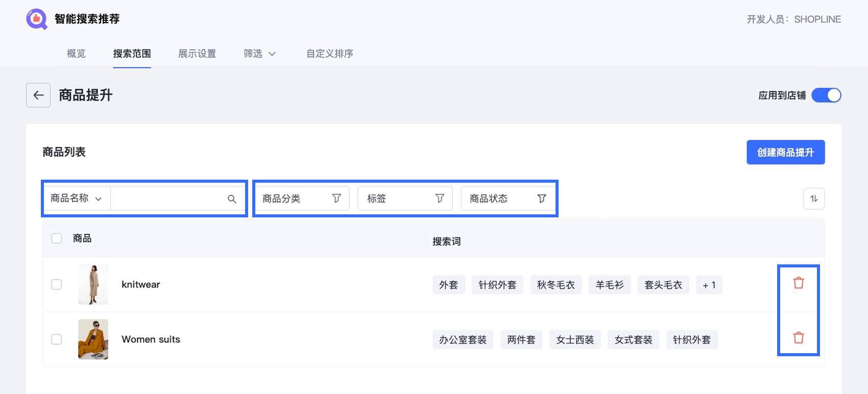Tick the Women suits row checkbox
Viewport: 868px width, 394px height.
click(x=57, y=339)
